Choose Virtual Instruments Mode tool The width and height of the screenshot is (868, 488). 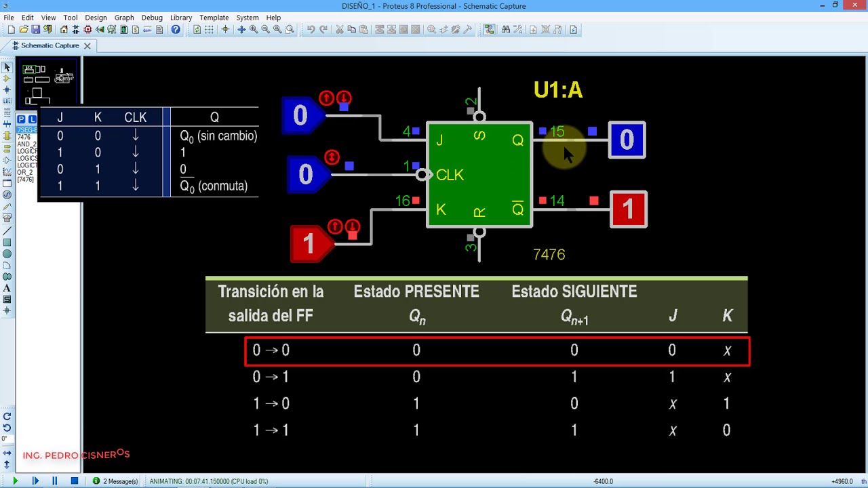tap(7, 218)
